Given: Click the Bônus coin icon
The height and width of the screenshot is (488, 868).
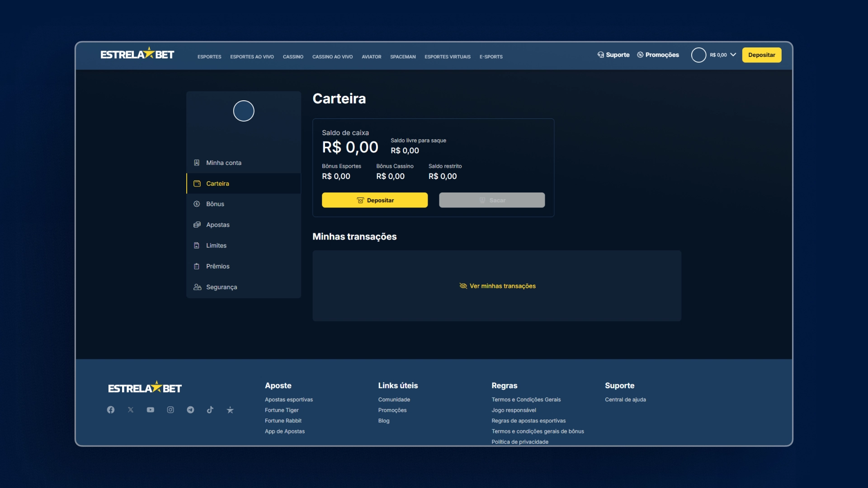Looking at the screenshot, I should pos(197,204).
